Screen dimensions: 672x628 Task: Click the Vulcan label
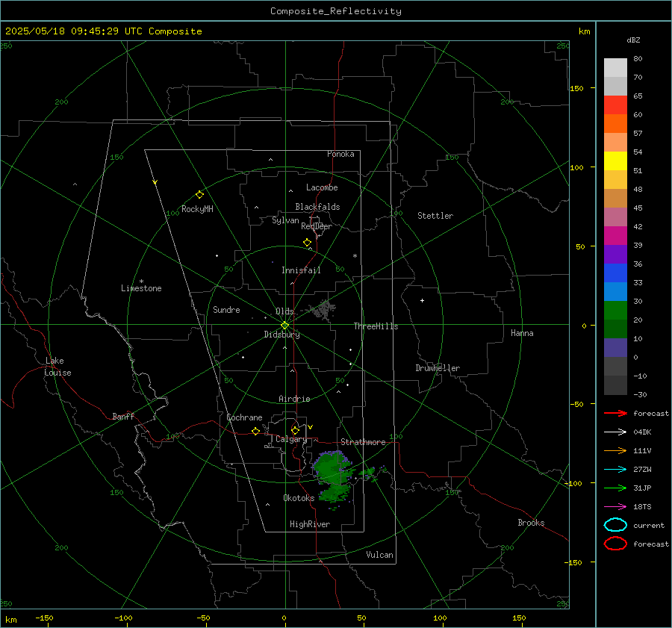click(x=379, y=555)
